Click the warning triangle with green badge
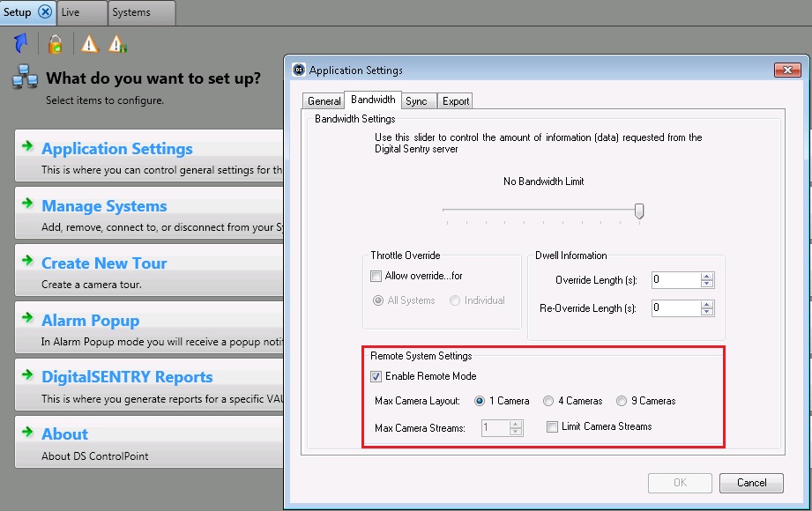Viewport: 812px width, 511px height. click(x=117, y=44)
